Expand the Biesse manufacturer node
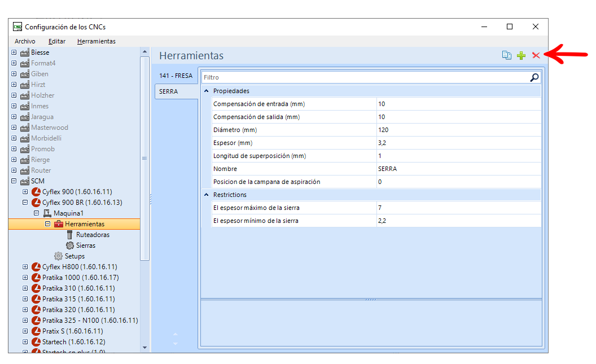596x364 pixels. [14, 52]
